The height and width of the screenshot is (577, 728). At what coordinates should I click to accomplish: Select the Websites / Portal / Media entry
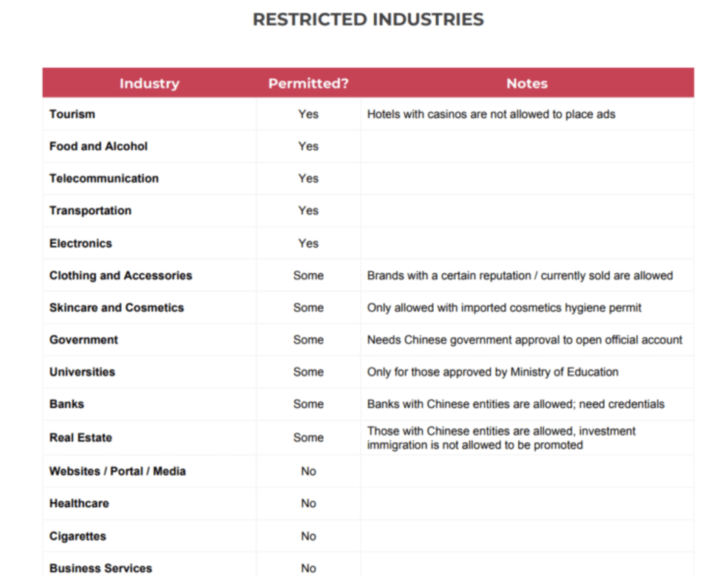coord(117,471)
